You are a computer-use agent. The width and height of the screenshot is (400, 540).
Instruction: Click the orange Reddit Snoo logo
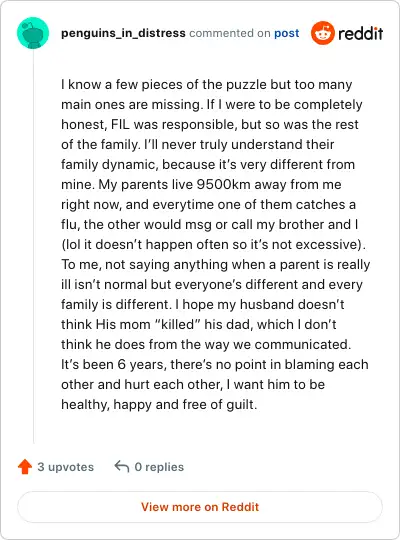click(322, 33)
